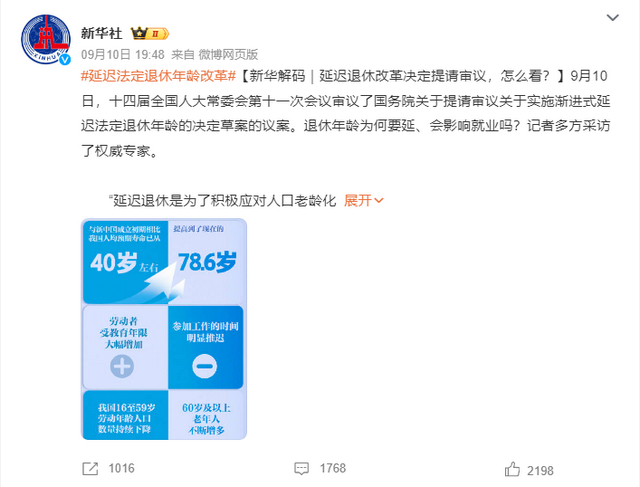The width and height of the screenshot is (640, 487).
Task: Click the plus circle in infographic
Action: click(x=122, y=366)
